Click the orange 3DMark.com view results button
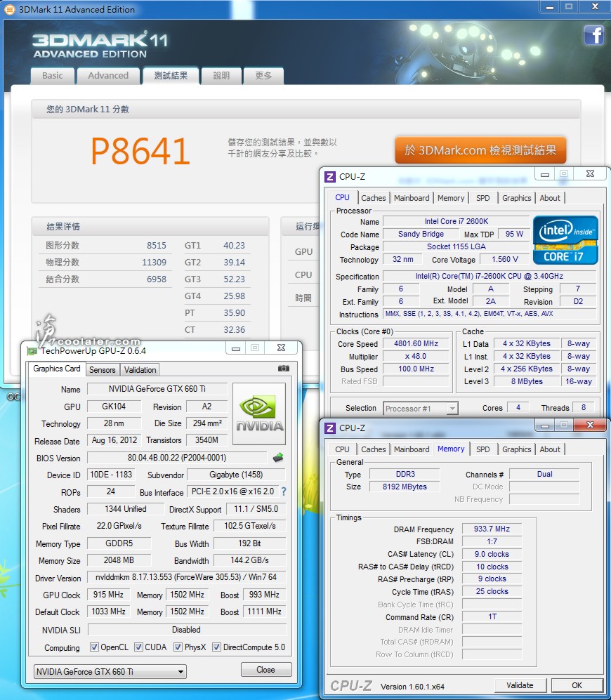611x700 pixels. 480,150
